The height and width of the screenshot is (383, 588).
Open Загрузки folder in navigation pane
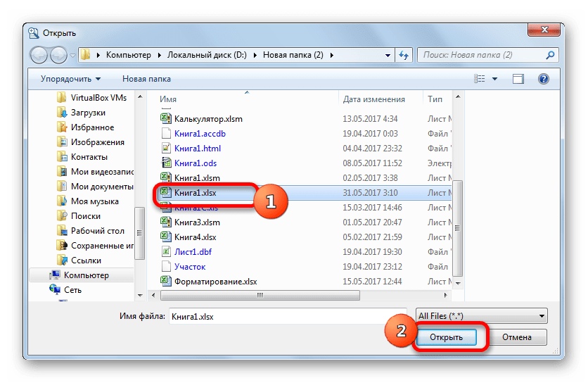point(88,113)
